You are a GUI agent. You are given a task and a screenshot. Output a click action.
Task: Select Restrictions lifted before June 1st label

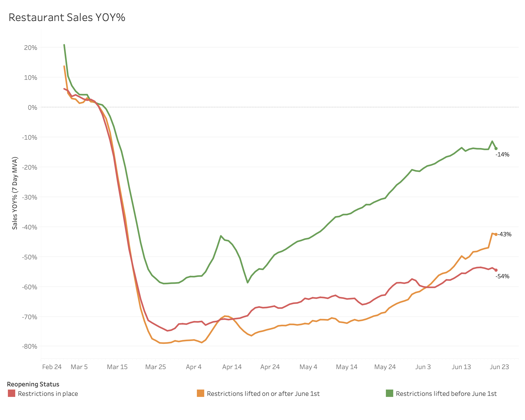pos(446,393)
